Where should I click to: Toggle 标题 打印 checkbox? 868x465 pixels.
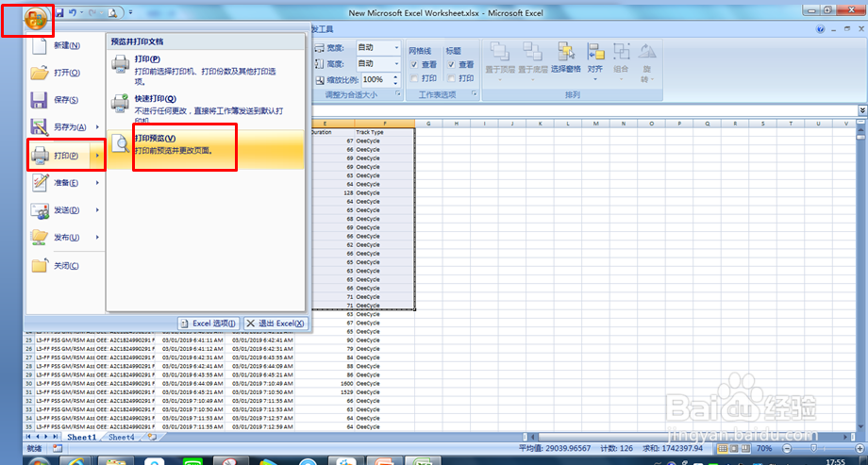coord(451,78)
